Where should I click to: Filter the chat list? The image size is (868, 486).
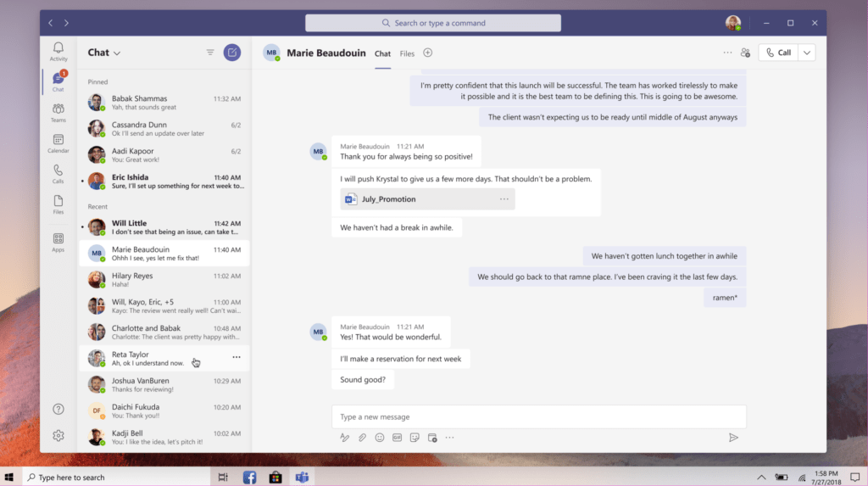pos(210,53)
